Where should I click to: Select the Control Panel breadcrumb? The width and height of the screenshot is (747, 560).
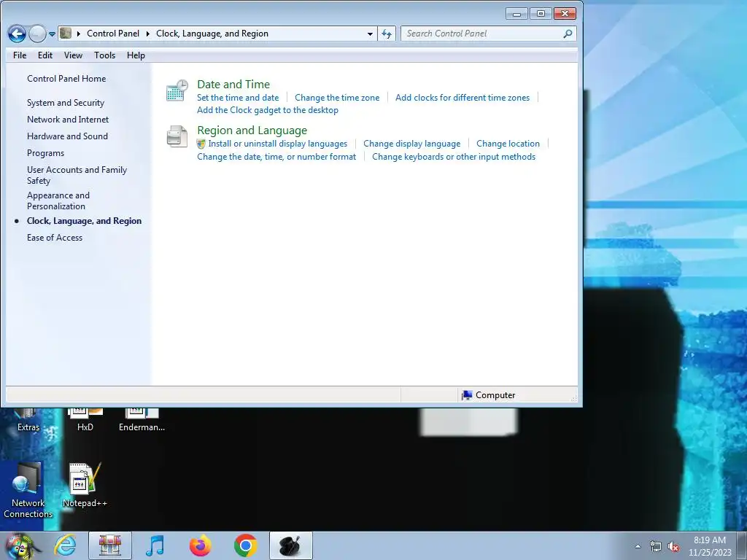[x=113, y=34]
